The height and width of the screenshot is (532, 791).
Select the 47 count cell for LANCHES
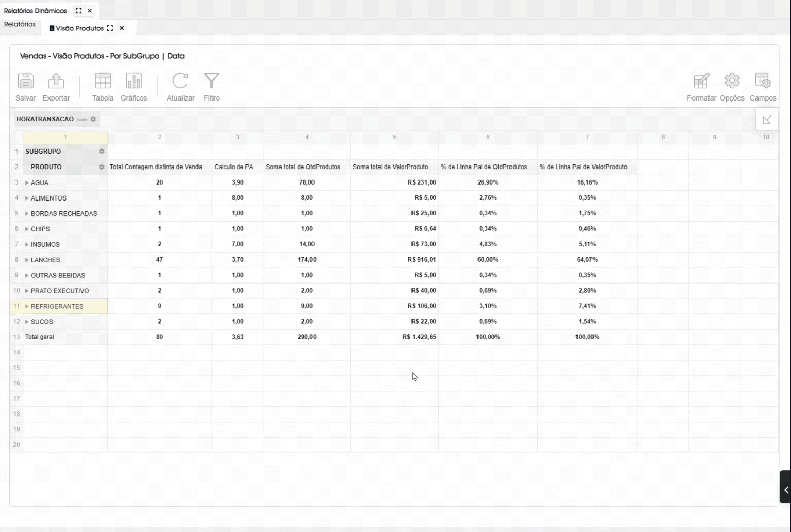pos(160,260)
